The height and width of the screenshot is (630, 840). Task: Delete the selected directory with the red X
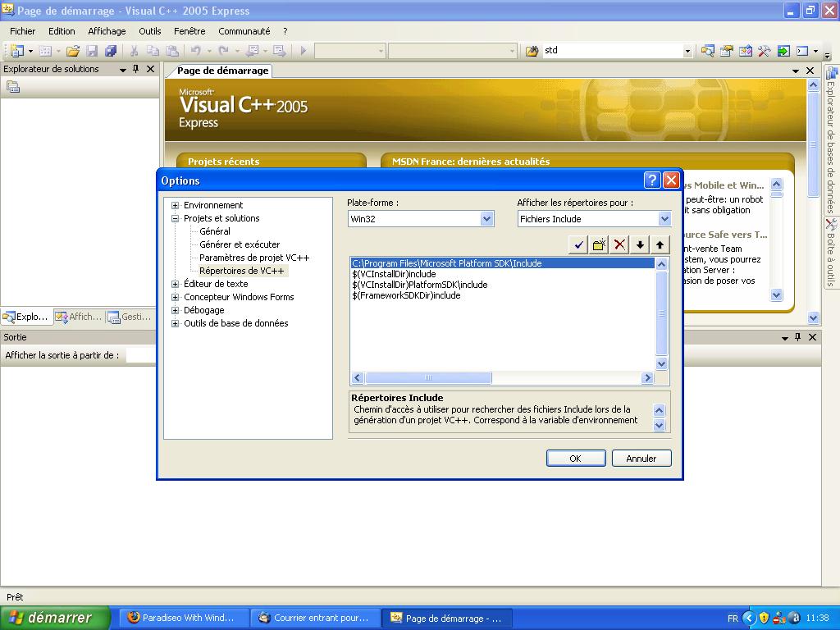(619, 244)
